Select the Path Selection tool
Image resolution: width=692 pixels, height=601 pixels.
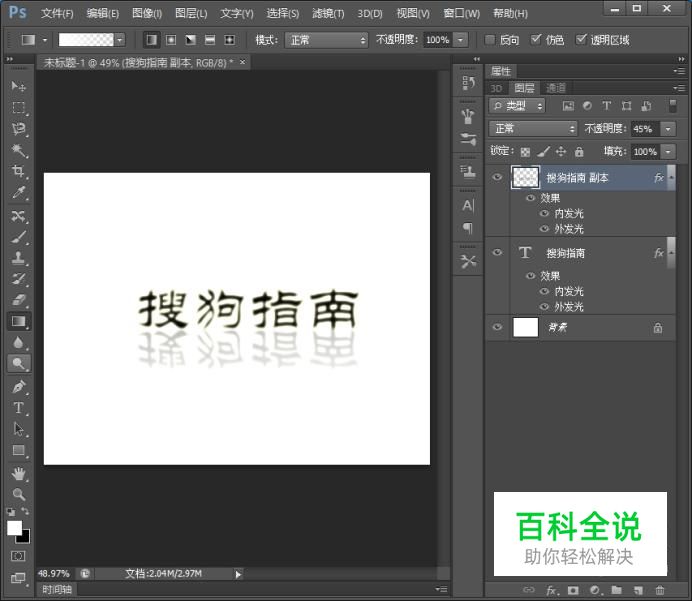click(x=18, y=429)
